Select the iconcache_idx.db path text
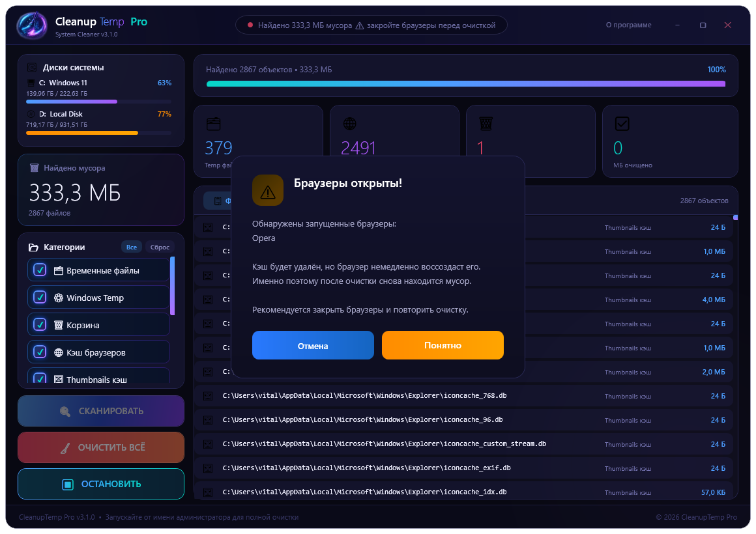This screenshot has width=756, height=534. pyautogui.click(x=364, y=492)
